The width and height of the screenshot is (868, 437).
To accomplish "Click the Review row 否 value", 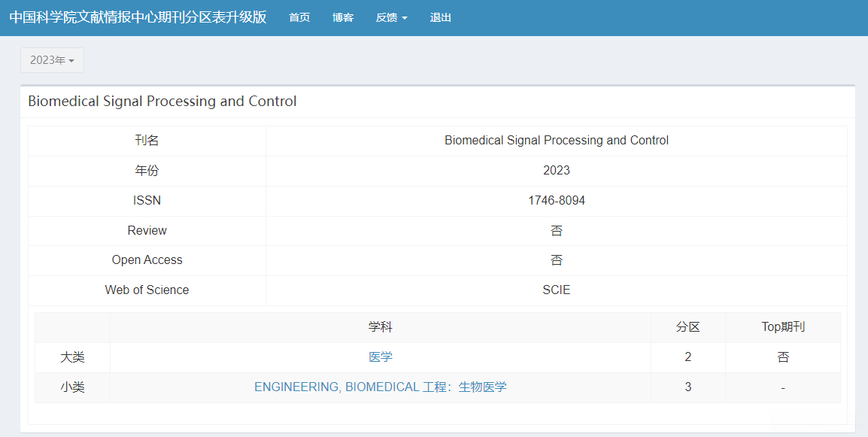I will [557, 231].
